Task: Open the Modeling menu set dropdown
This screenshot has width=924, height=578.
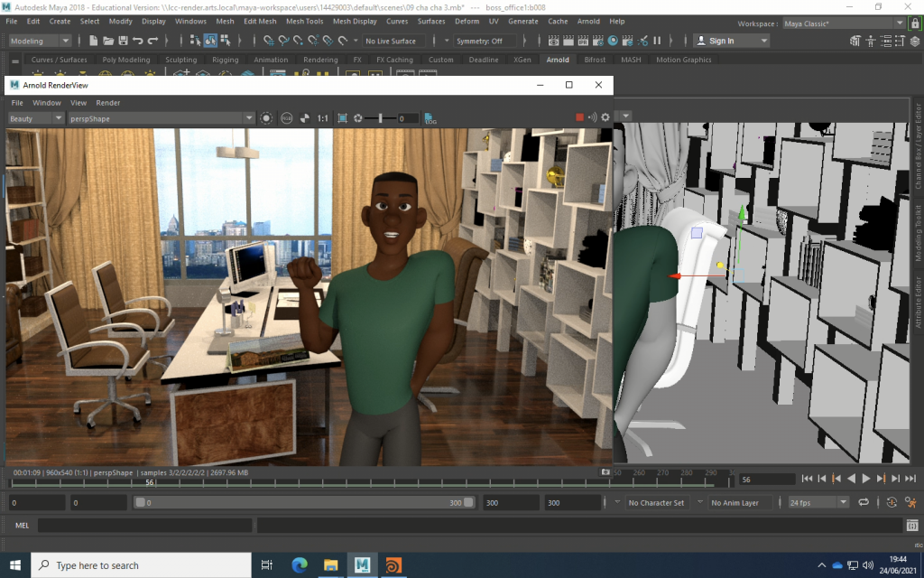Action: (40, 41)
